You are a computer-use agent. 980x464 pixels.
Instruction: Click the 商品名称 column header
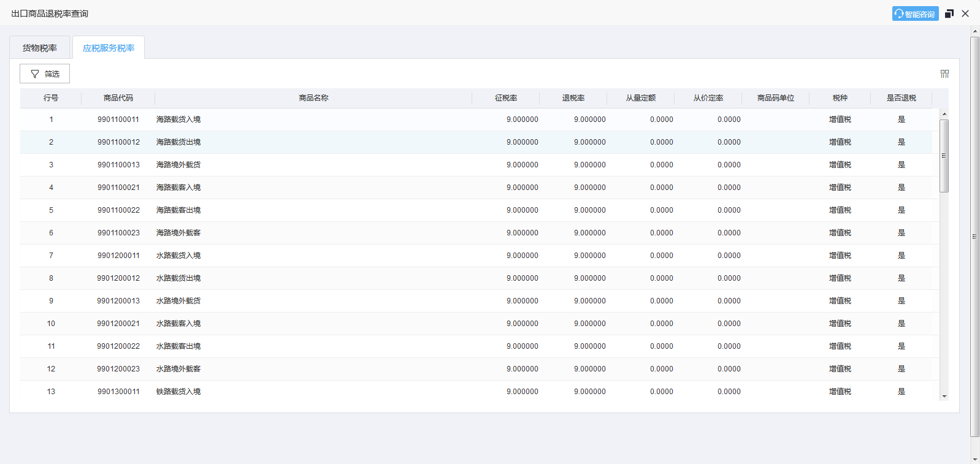coord(313,98)
